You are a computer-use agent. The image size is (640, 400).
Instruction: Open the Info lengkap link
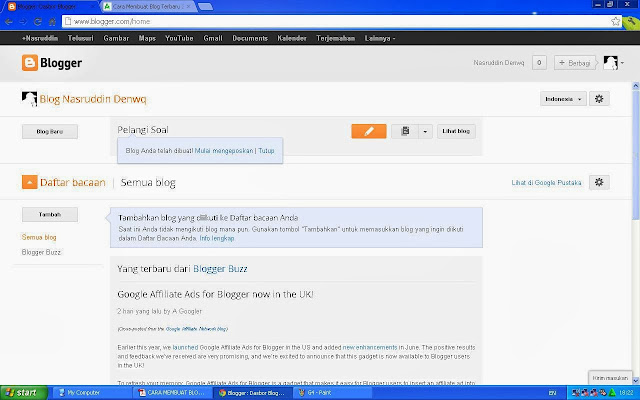[x=217, y=238]
